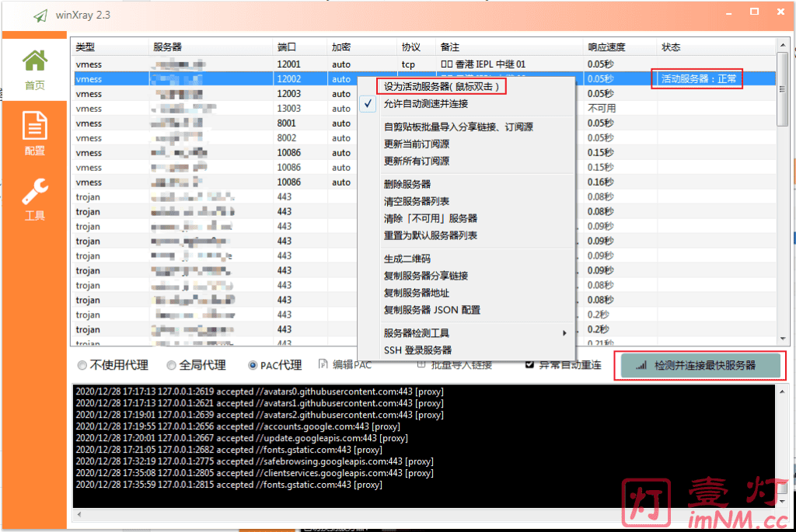Uncheck the 异常自动重连 checkbox
The width and height of the screenshot is (796, 532).
[x=530, y=364]
